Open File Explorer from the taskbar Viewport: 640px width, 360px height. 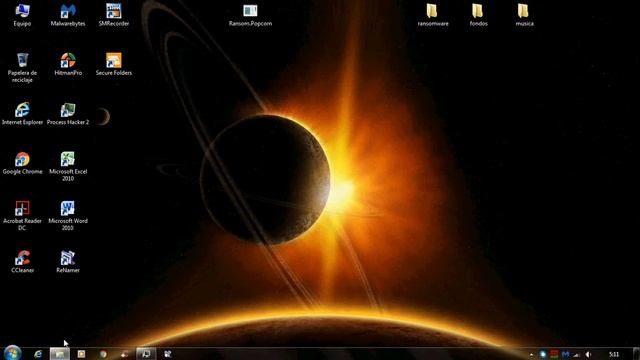tap(60, 354)
